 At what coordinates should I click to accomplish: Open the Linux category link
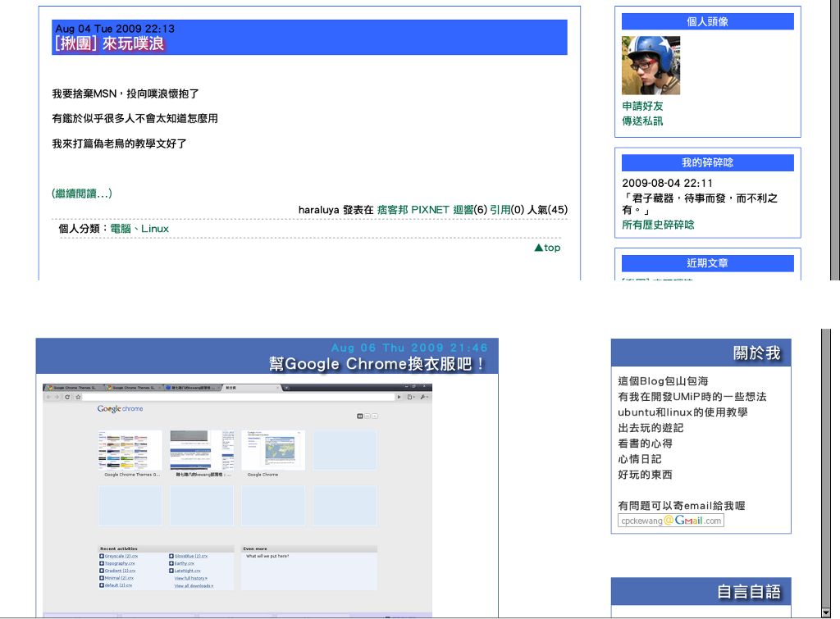pos(155,229)
